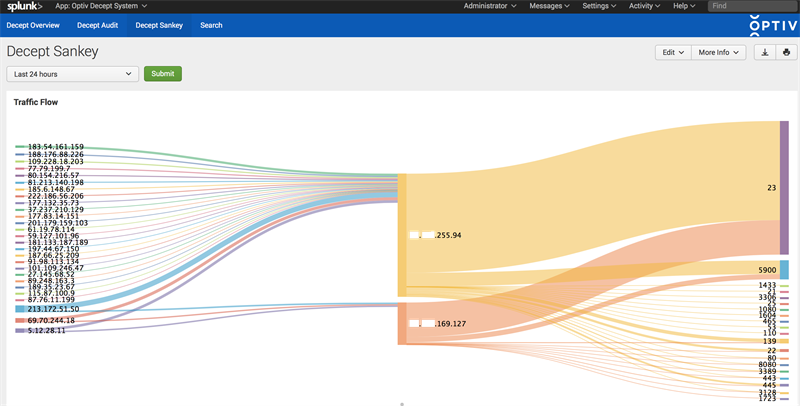The image size is (800, 406).
Task: Open the Edit dropdown
Action: [670, 52]
